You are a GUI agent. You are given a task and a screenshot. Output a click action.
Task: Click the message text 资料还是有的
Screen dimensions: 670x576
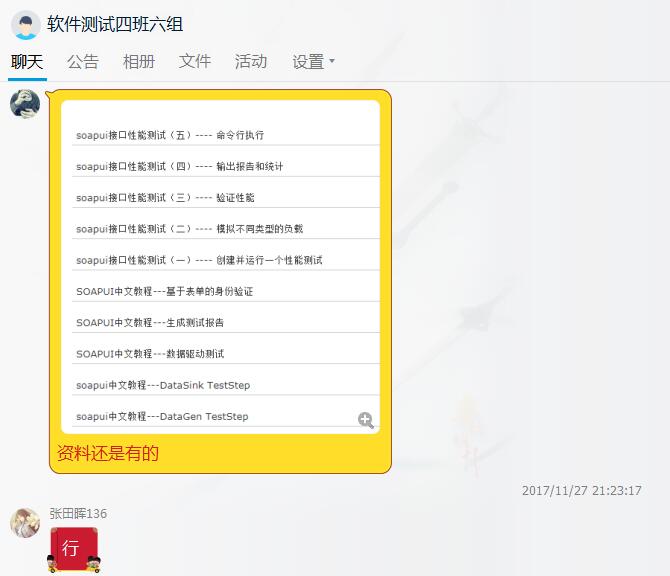pos(108,453)
